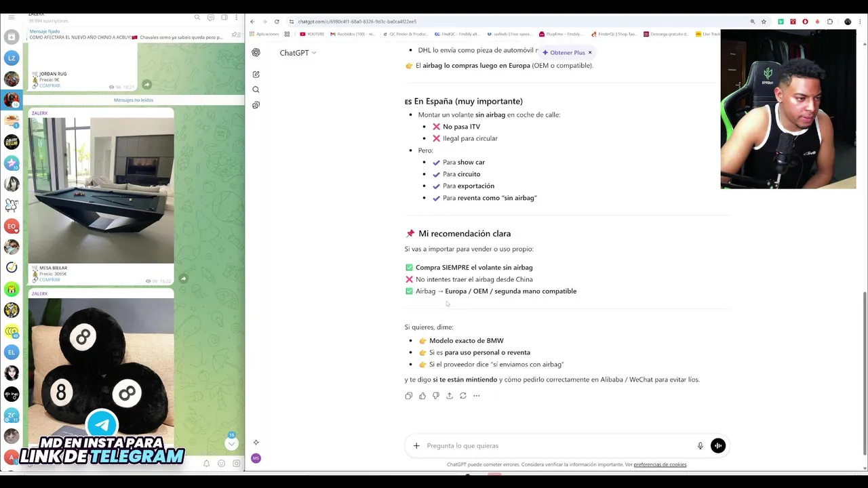Open the Mensaje fijado pinned message
868x488 pixels.
click(125, 35)
